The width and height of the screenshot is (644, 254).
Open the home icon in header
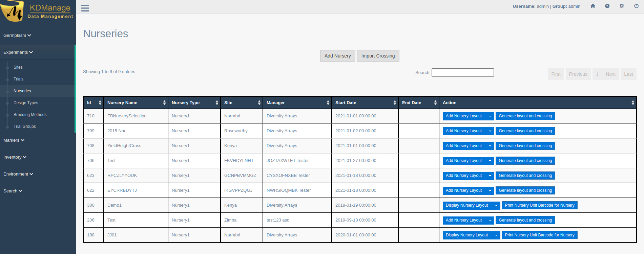tap(593, 6)
